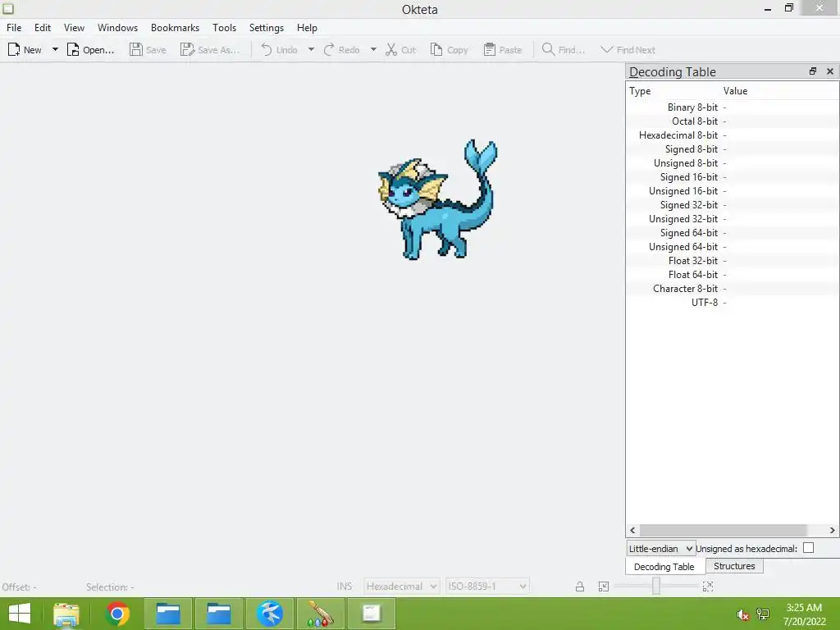
Task: Open the Help menu
Action: (307, 28)
